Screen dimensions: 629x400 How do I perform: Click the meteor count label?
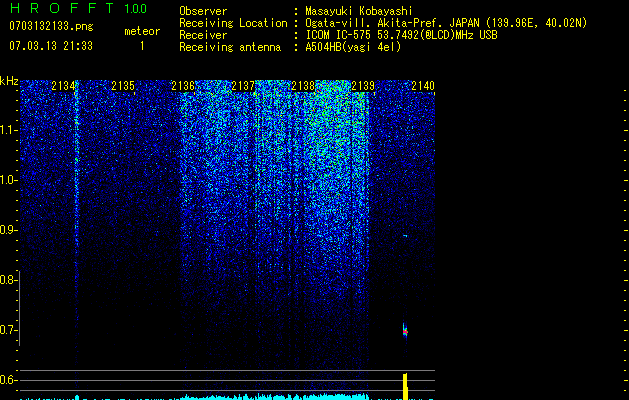142,31
